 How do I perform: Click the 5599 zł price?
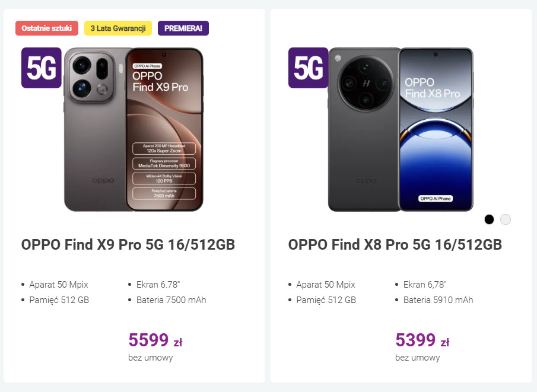coord(155,340)
